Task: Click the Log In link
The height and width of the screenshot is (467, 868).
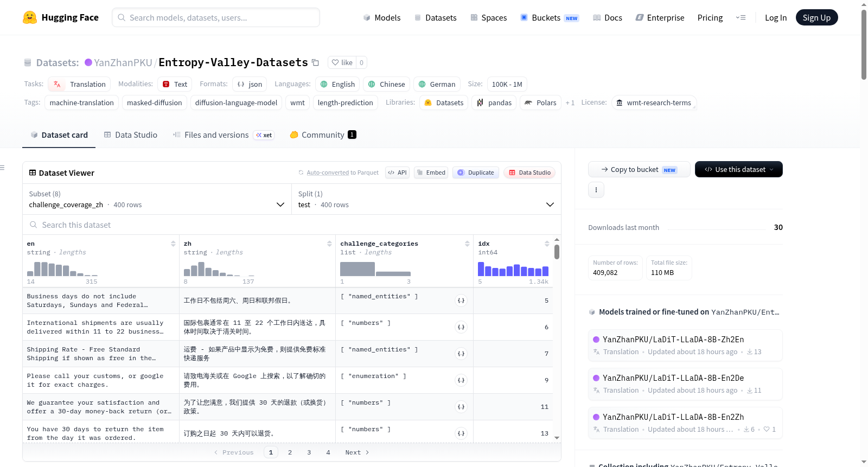Action: [x=776, y=17]
